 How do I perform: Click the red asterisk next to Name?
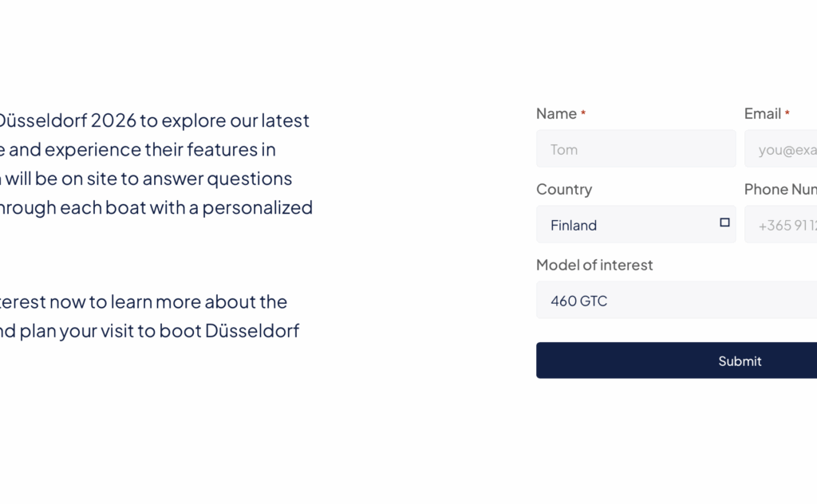pos(583,114)
